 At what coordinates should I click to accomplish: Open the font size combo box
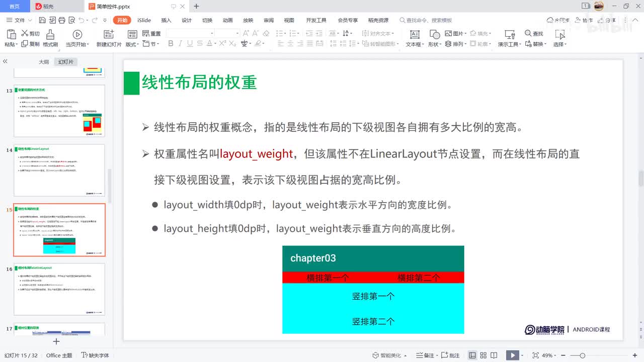(x=228, y=33)
